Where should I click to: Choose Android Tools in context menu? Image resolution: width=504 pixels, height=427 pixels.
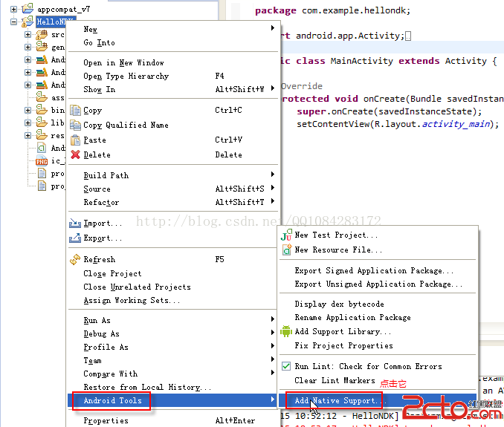(x=112, y=401)
